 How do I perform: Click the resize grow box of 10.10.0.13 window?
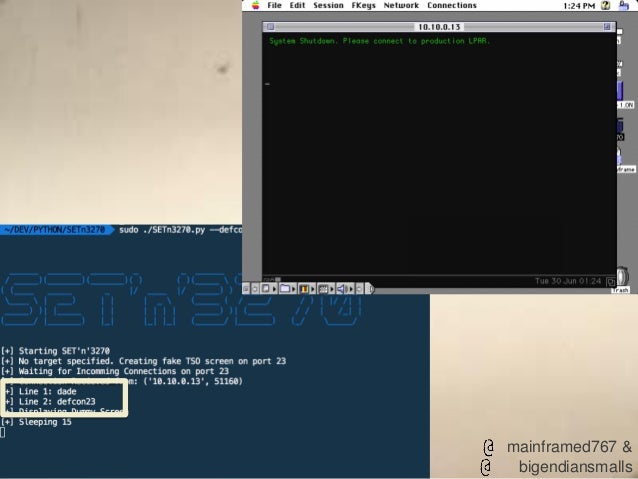(611, 281)
